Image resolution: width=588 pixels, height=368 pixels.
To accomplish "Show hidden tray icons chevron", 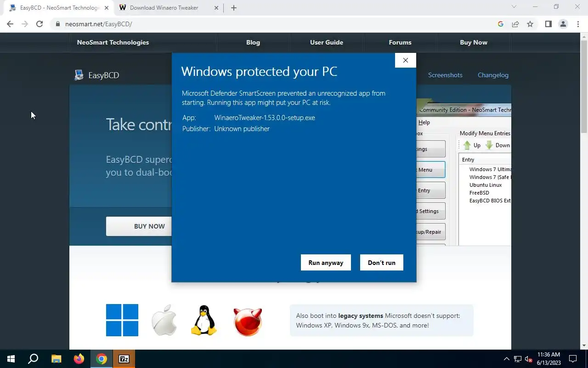I will pyautogui.click(x=507, y=359).
